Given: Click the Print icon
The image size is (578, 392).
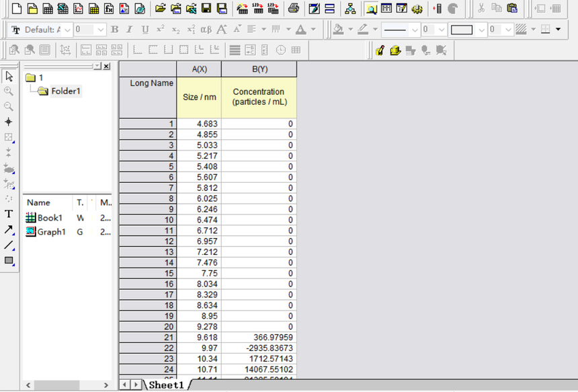Looking at the screenshot, I should [x=294, y=9].
